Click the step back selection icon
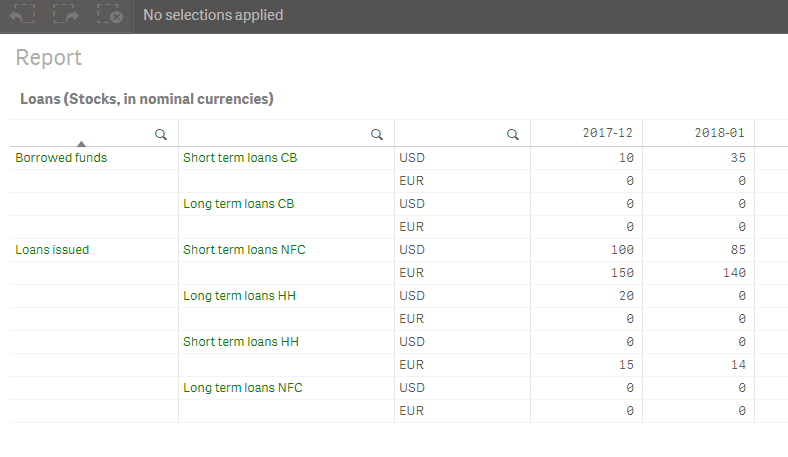This screenshot has width=788, height=457. click(x=24, y=15)
